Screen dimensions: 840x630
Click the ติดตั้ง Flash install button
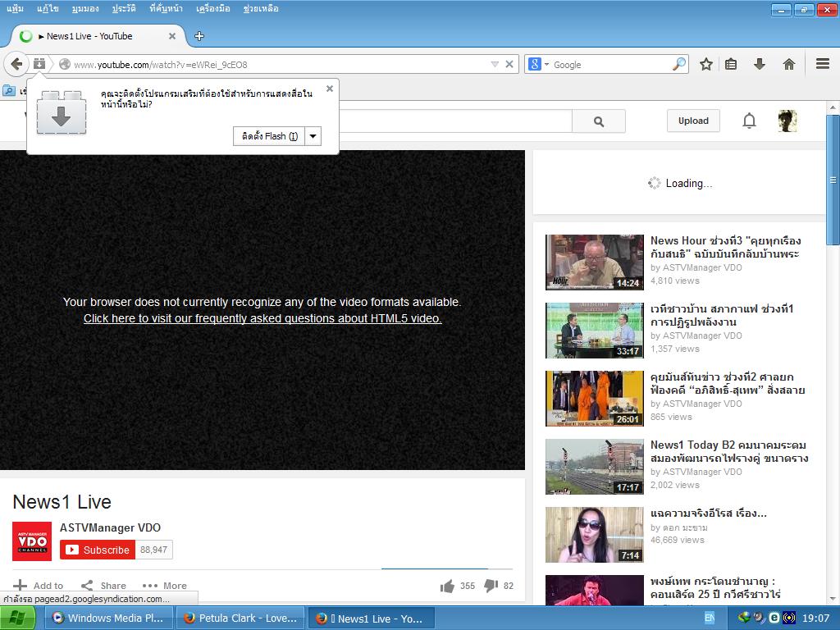pyautogui.click(x=269, y=136)
